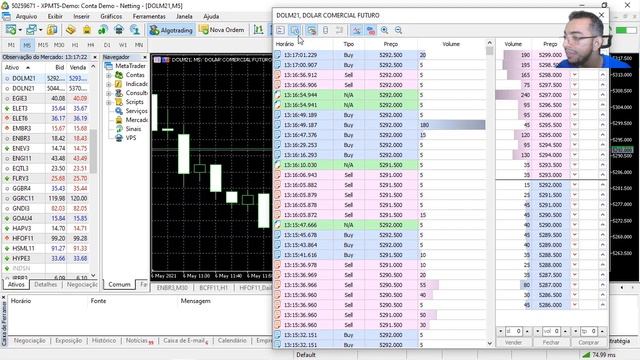Zoom out the Depth of Market view
This screenshot has width=640, height=360.
pos(399,30)
